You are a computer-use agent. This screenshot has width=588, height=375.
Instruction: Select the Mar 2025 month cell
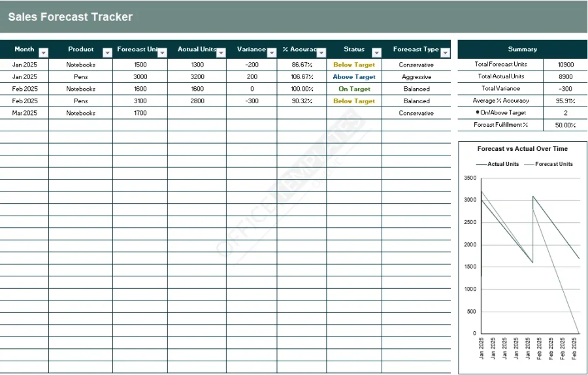(24, 113)
